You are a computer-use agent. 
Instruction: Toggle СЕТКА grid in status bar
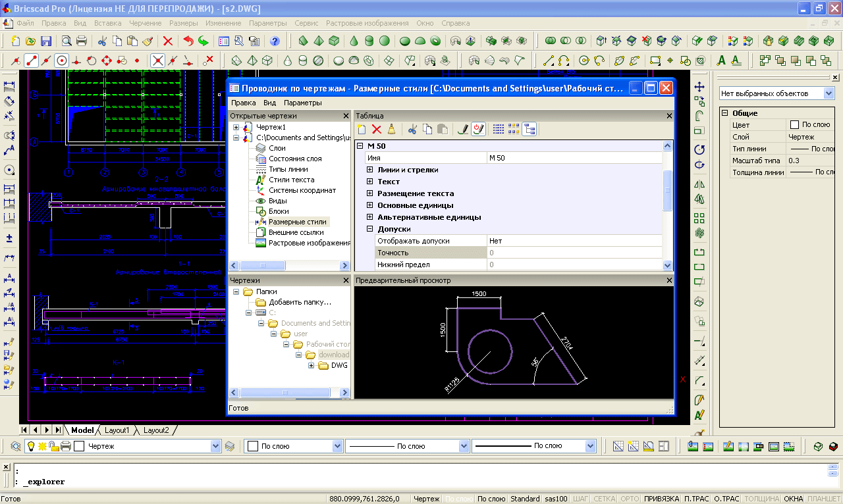point(605,499)
